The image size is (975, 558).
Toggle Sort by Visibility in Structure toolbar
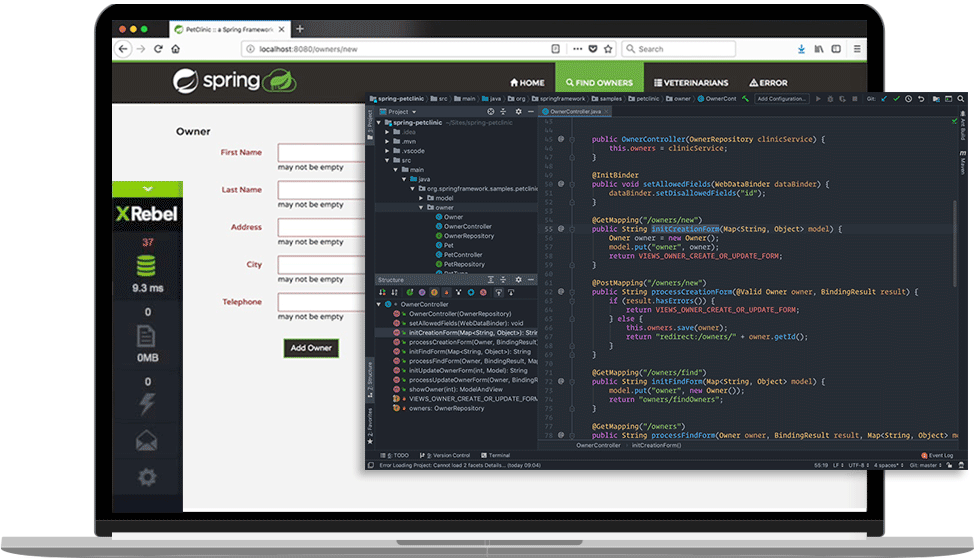click(382, 292)
